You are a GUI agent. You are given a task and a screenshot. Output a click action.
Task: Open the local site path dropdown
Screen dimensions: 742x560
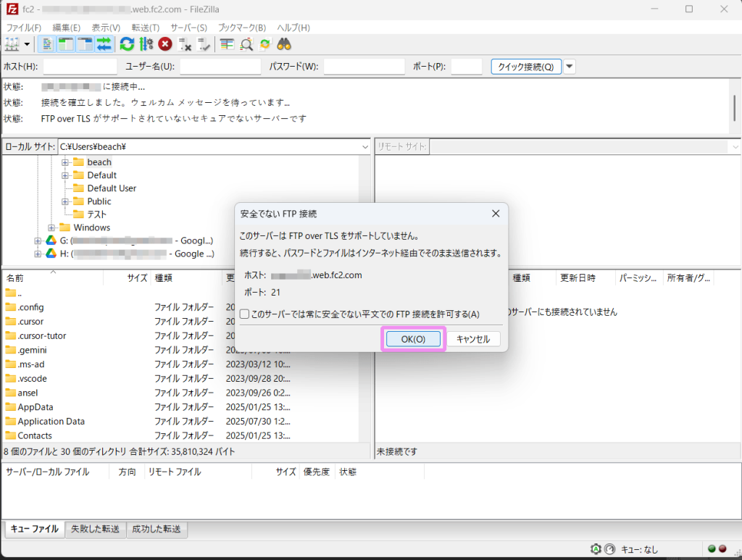click(x=365, y=147)
